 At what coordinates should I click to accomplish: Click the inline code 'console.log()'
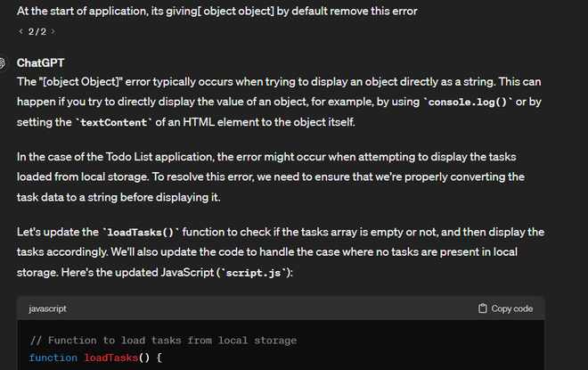pos(467,102)
